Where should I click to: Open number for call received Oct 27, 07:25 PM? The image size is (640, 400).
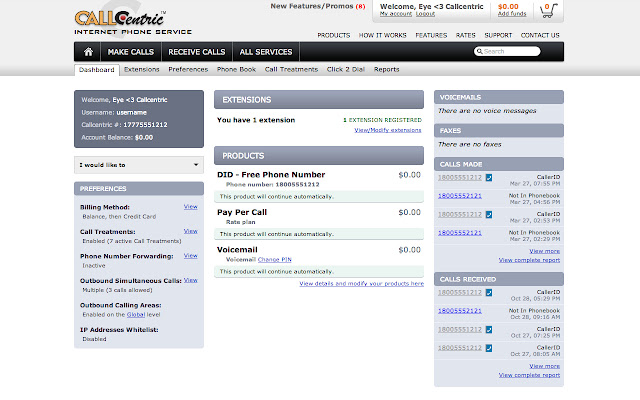point(460,329)
